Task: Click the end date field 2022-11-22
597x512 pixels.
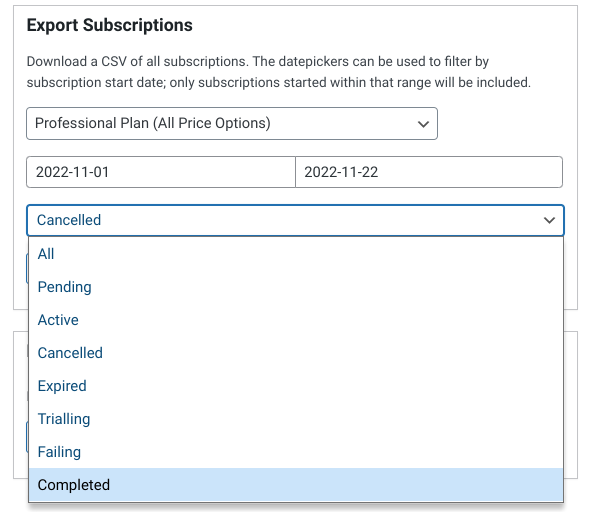Action: (429, 172)
